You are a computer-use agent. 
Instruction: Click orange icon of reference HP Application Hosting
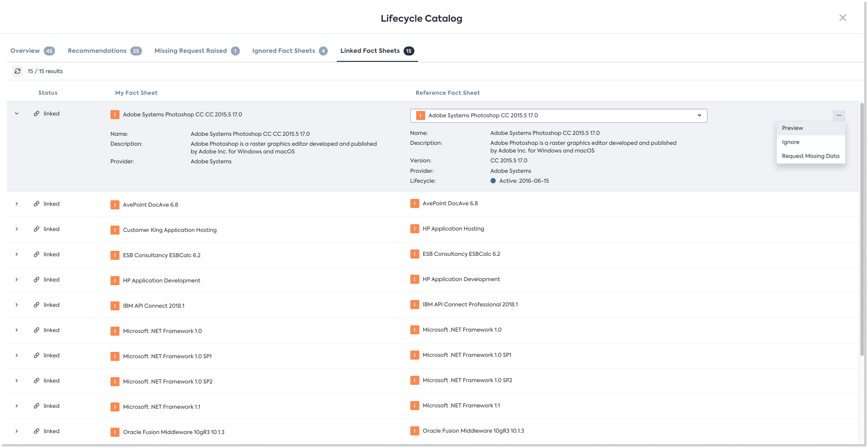(x=415, y=229)
